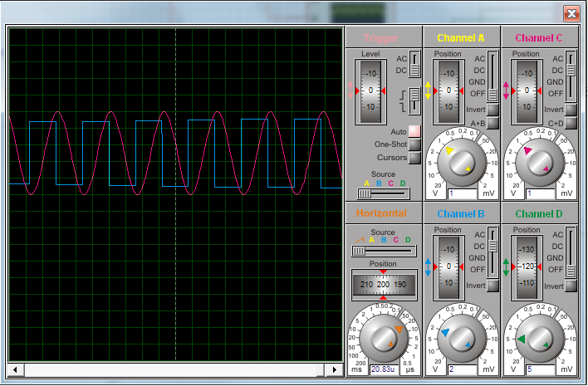Enable One-Shot trigger mode
588x386 pixels.
click(414, 144)
